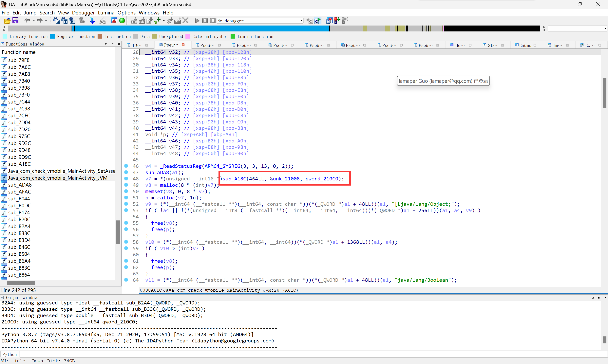This screenshot has width=608, height=364.
Task: Toggle breakpoint dot at line 52
Action: (126, 204)
